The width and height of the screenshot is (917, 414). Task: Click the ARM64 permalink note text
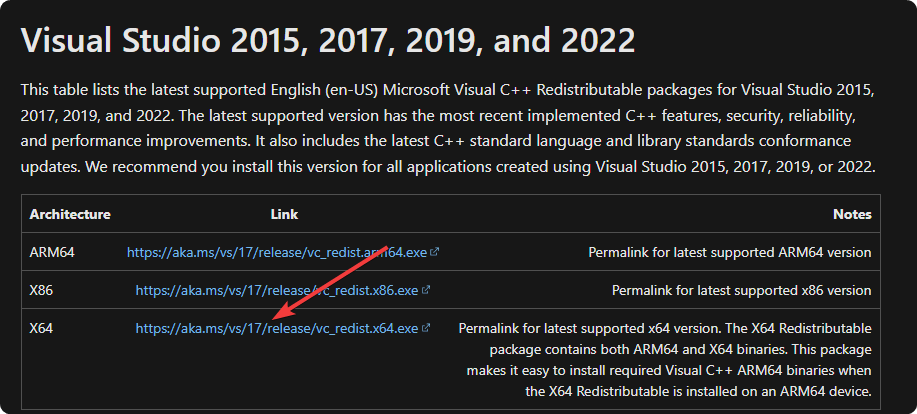[729, 253]
